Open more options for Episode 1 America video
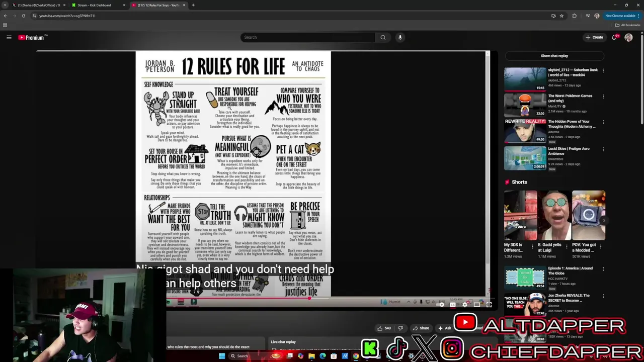The width and height of the screenshot is (644, 362). coord(603,269)
